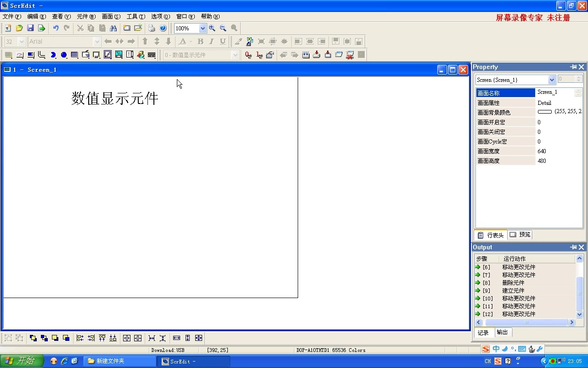Open the 画面 menu

(111, 17)
